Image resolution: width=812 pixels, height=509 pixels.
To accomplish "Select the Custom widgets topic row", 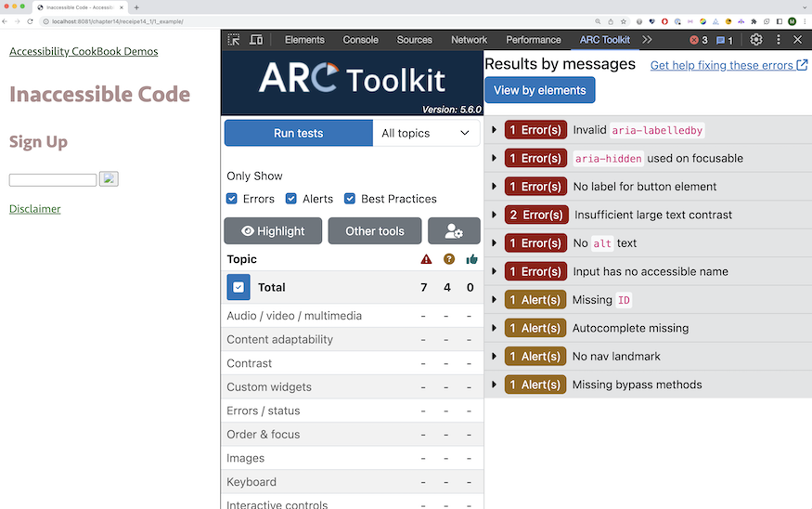I will 352,387.
